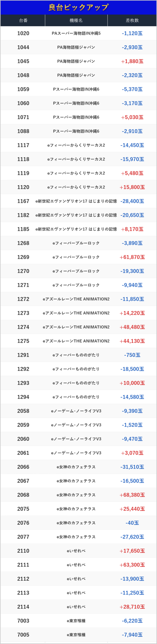157x644 pixels.
Task: Click machine number 2111
Action: point(23,565)
